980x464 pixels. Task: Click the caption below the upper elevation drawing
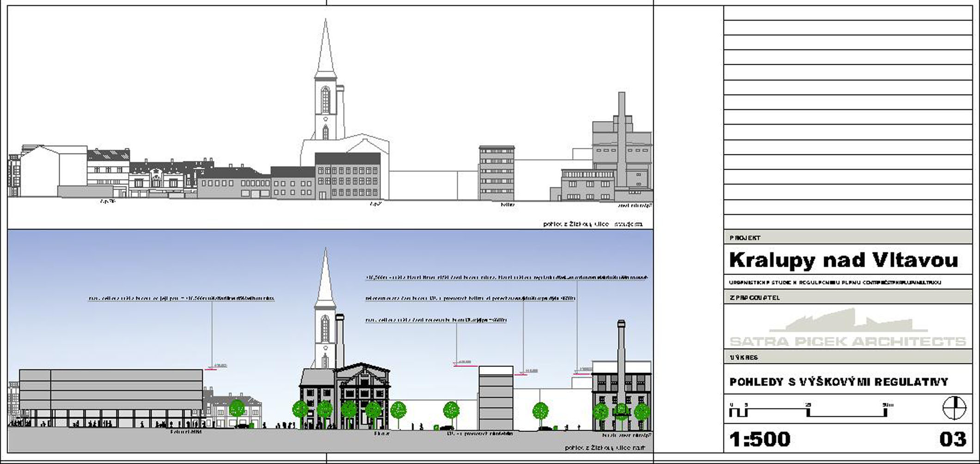pos(593,224)
